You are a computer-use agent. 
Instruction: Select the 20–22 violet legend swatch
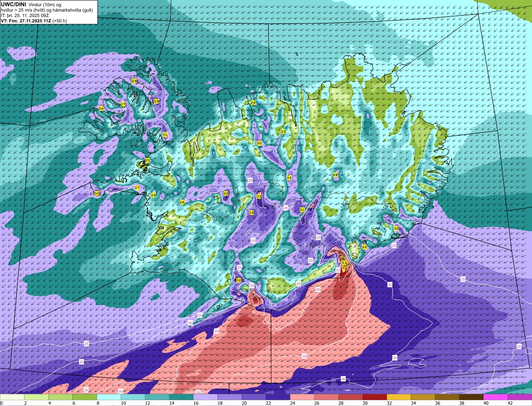pos(254,397)
